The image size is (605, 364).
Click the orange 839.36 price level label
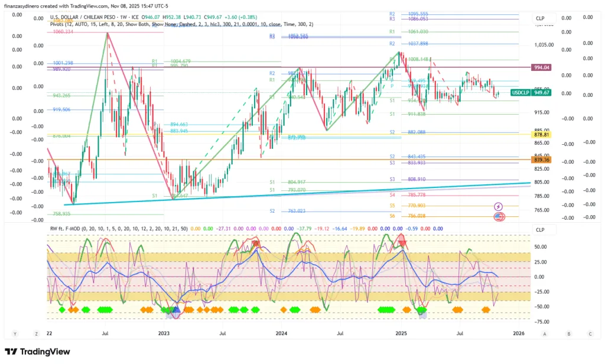point(541,160)
